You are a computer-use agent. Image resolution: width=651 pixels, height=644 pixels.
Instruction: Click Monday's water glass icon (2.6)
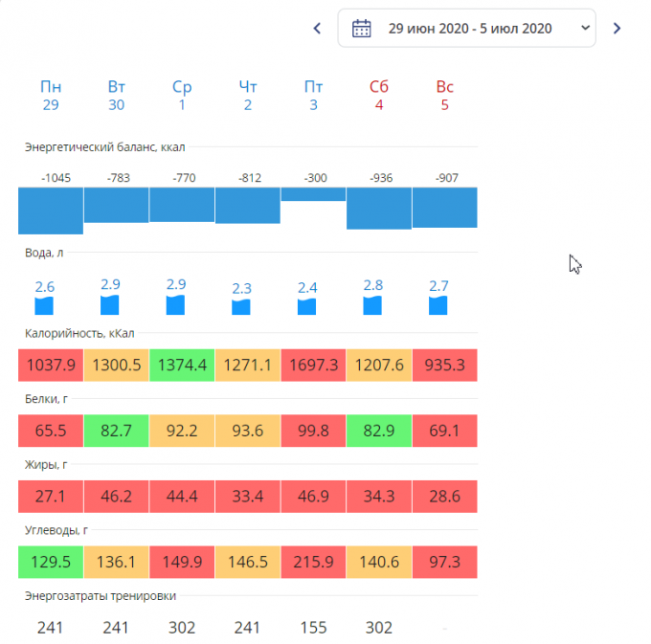[x=44, y=305]
